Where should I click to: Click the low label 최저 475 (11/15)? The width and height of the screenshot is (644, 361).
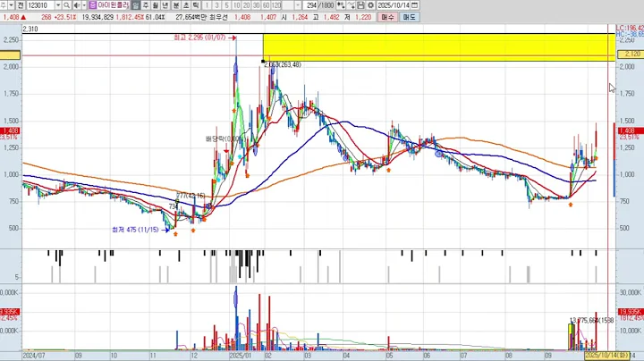click(135, 230)
